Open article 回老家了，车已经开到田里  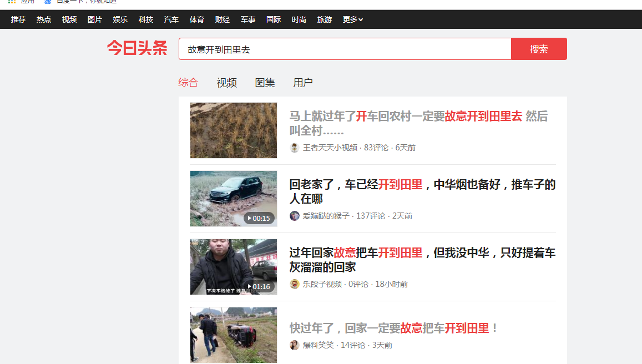422,191
